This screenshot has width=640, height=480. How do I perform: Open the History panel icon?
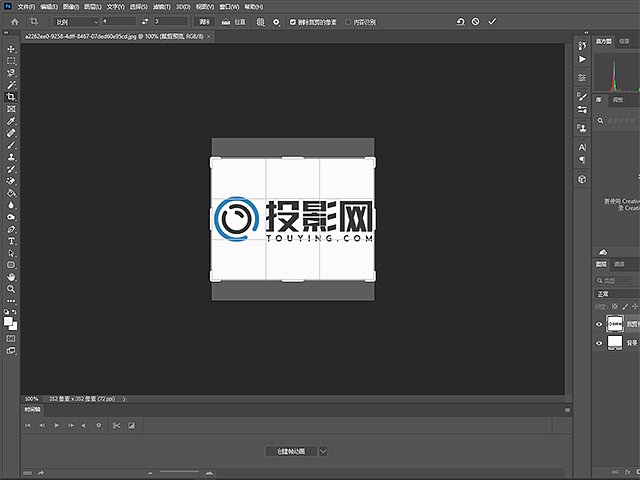tap(582, 46)
